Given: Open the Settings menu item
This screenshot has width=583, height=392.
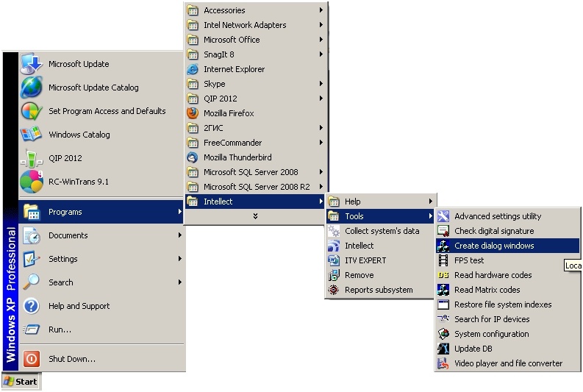Looking at the screenshot, I should pyautogui.click(x=101, y=259).
